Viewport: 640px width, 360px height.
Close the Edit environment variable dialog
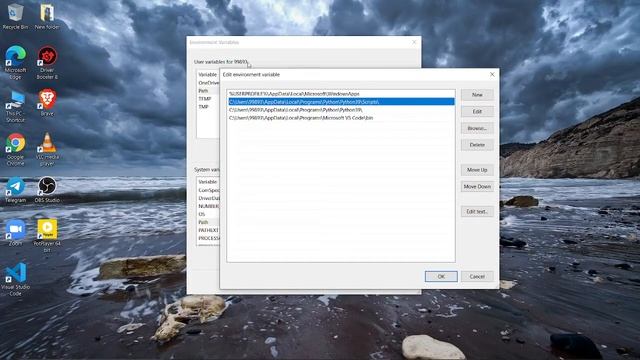pyautogui.click(x=492, y=74)
